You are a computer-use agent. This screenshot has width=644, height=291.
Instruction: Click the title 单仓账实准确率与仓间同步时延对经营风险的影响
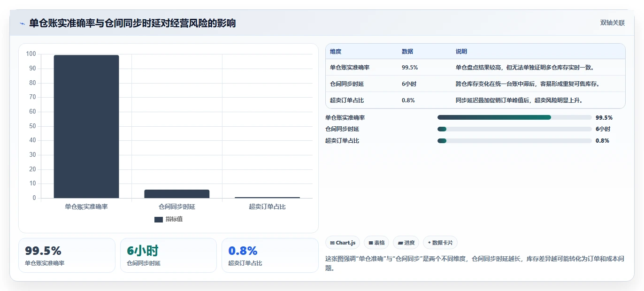tap(132, 23)
